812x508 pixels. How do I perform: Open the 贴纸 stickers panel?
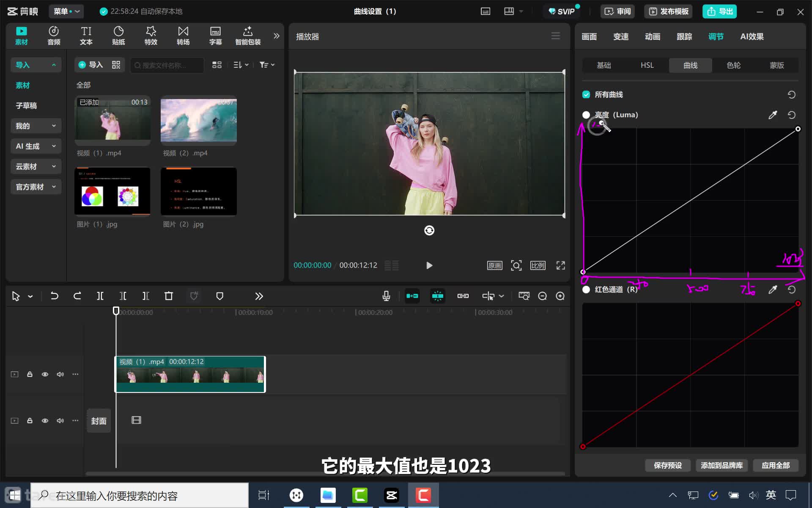pyautogui.click(x=118, y=36)
